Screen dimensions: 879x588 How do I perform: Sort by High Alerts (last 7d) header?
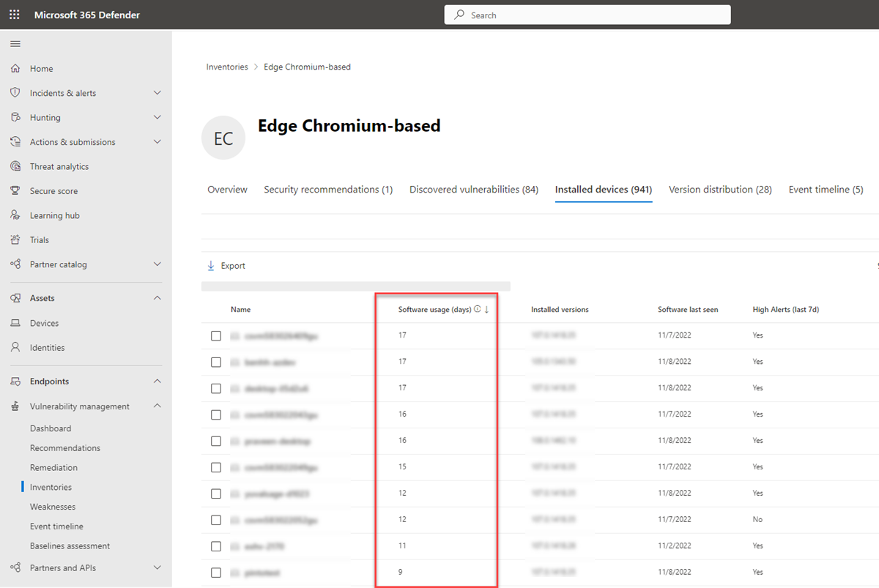[786, 310]
